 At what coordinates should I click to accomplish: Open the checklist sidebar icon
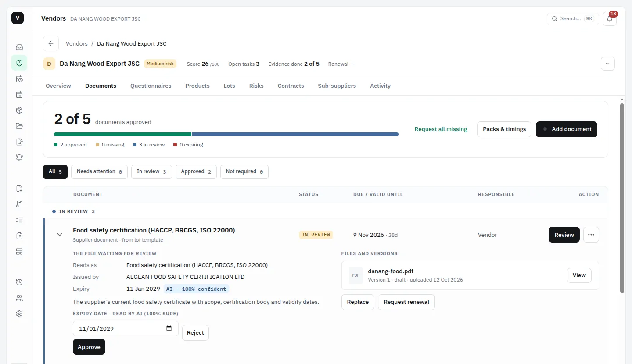(x=19, y=220)
